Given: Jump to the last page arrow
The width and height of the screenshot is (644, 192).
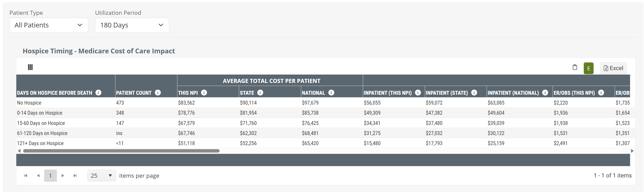Looking at the screenshot, I should [x=75, y=175].
